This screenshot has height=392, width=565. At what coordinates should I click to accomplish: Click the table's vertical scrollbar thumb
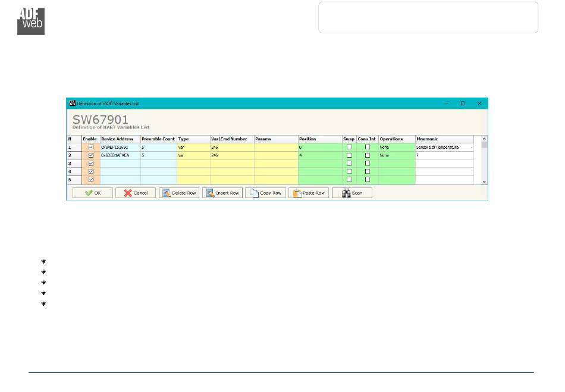(x=484, y=145)
